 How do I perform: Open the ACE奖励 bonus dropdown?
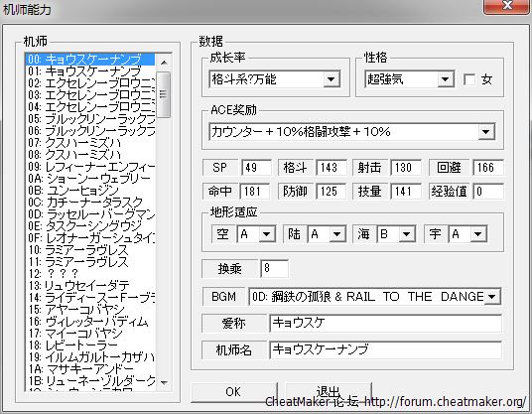[x=486, y=132]
